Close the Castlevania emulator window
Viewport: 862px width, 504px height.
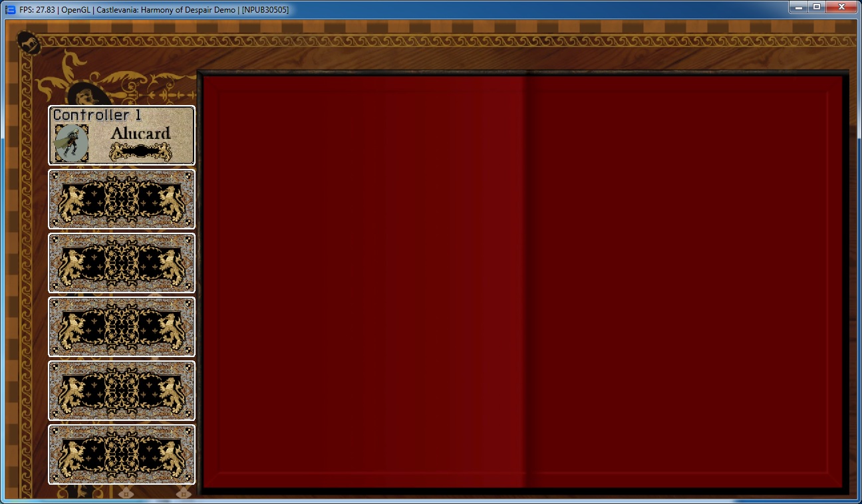[x=841, y=7]
